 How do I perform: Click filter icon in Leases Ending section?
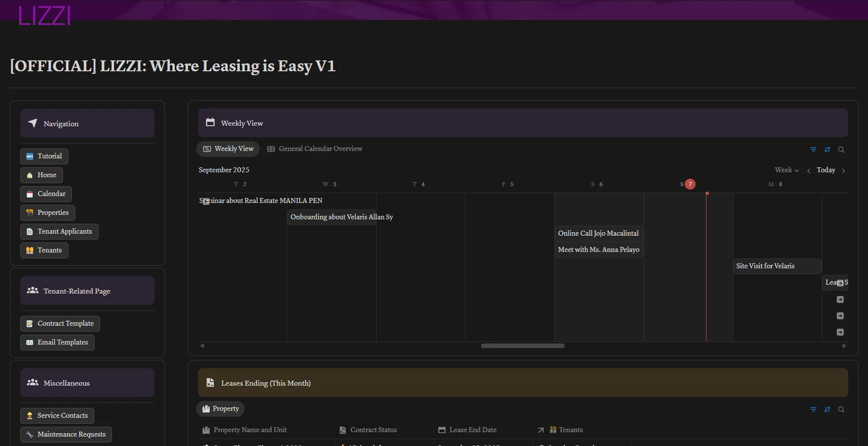pos(813,409)
